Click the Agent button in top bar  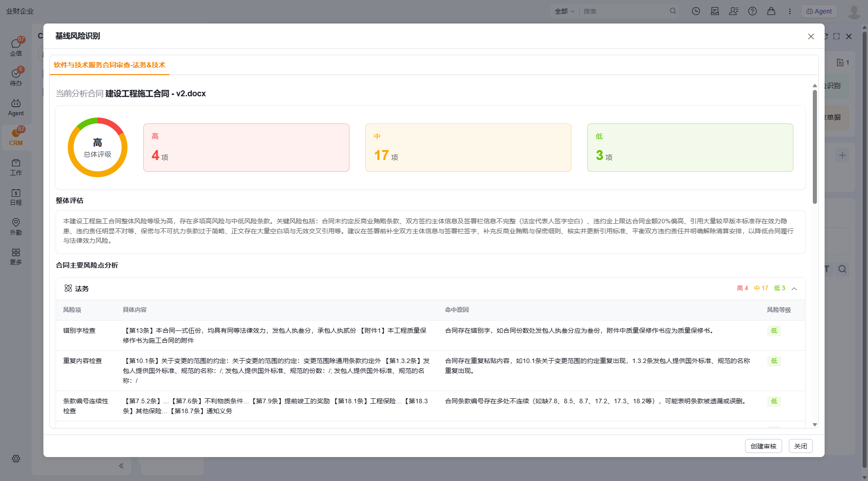point(819,11)
